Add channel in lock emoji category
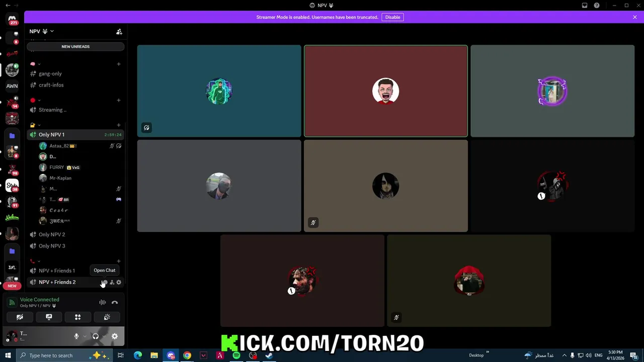Image resolution: width=644 pixels, height=362 pixels. 119,125
